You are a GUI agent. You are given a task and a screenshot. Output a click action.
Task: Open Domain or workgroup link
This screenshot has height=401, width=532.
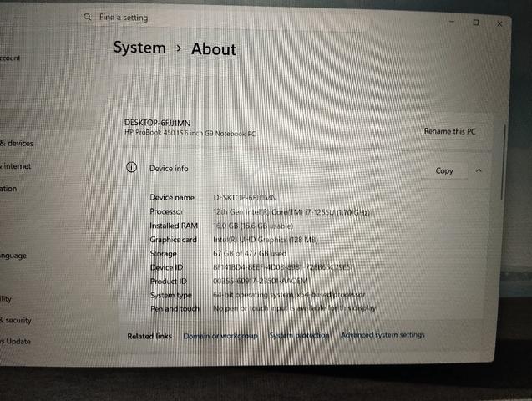point(220,336)
